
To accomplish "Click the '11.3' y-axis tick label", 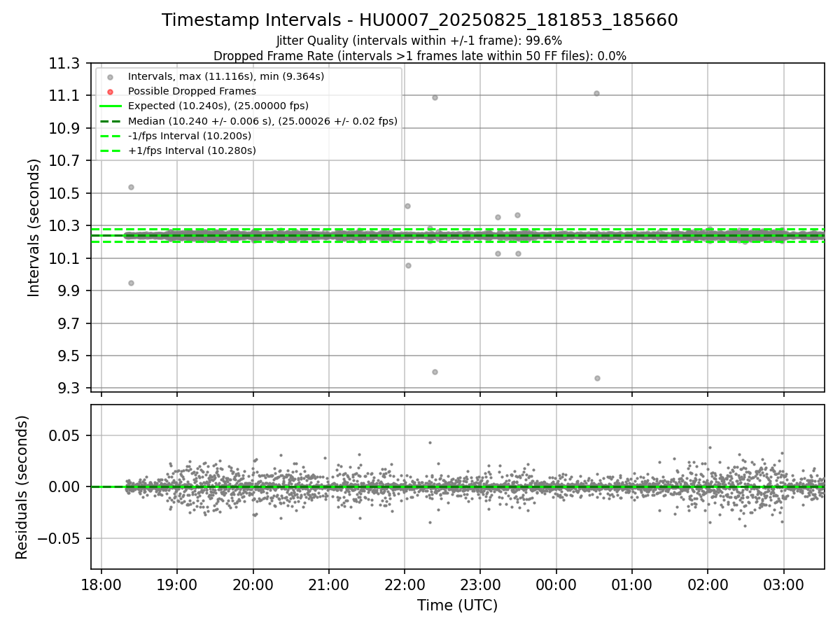I will tap(64, 64).
